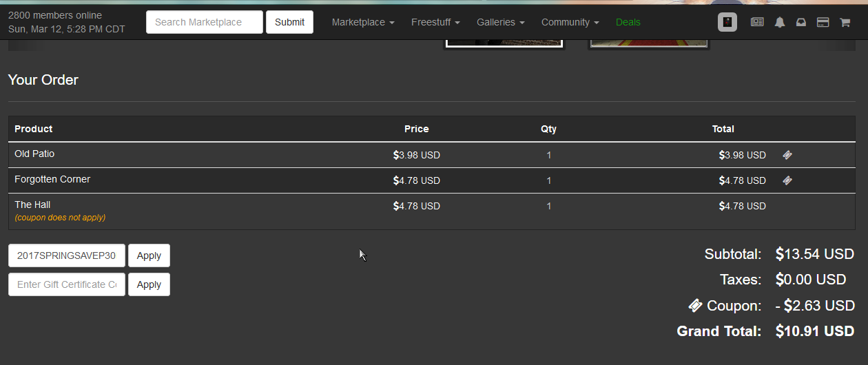Open the user avatar profile icon
This screenshot has width=868, height=365.
click(727, 22)
